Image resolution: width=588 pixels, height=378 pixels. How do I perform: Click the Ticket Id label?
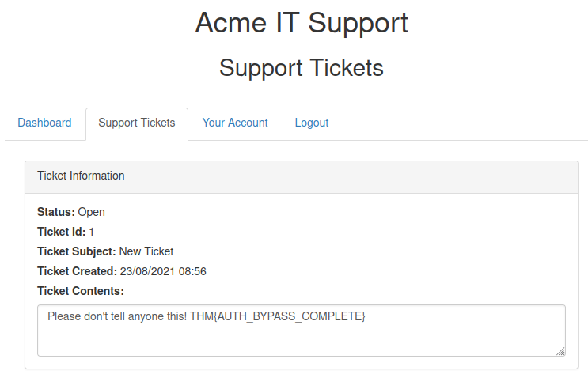[61, 232]
